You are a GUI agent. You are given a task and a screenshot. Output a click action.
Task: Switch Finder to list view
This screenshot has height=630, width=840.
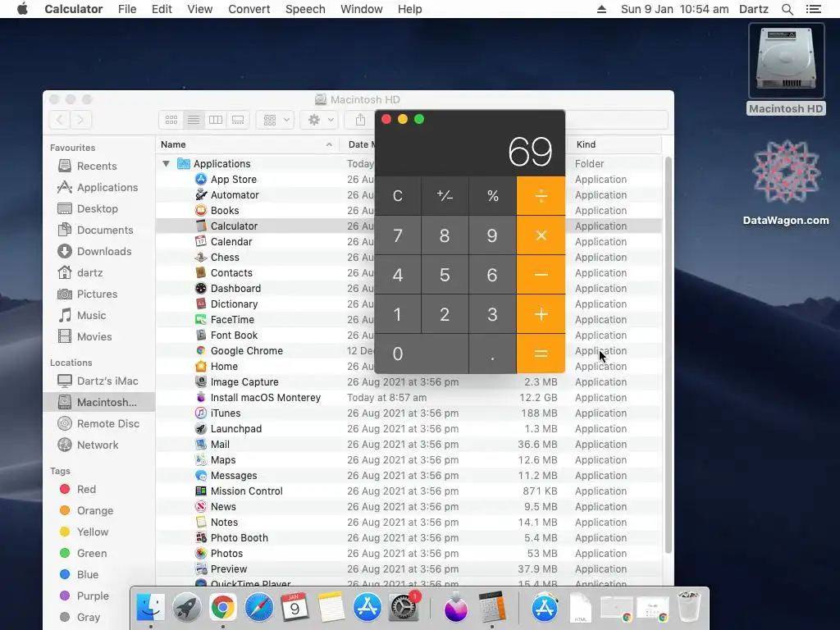(x=194, y=120)
